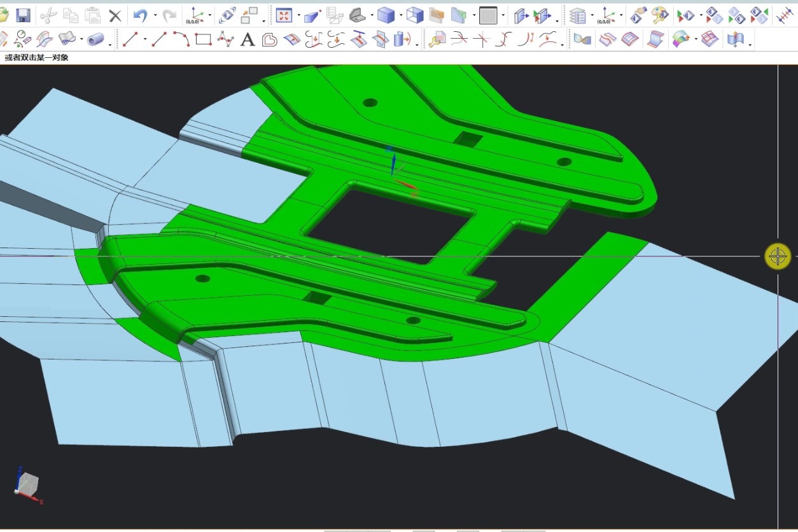Select the Arc curve tool

(182, 39)
